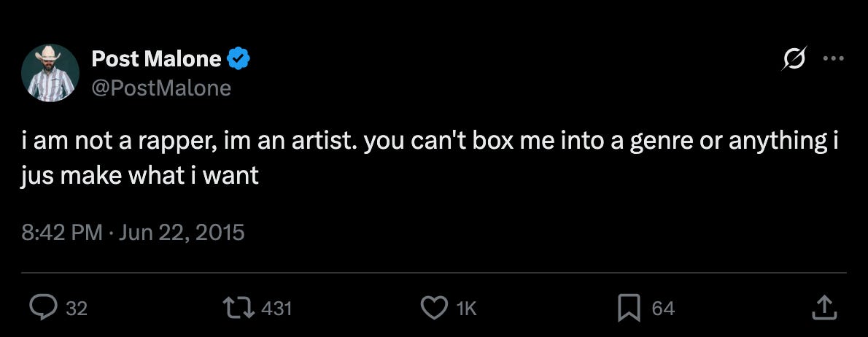
Task: Click the display name "Post Malone"
Action: [x=156, y=59]
